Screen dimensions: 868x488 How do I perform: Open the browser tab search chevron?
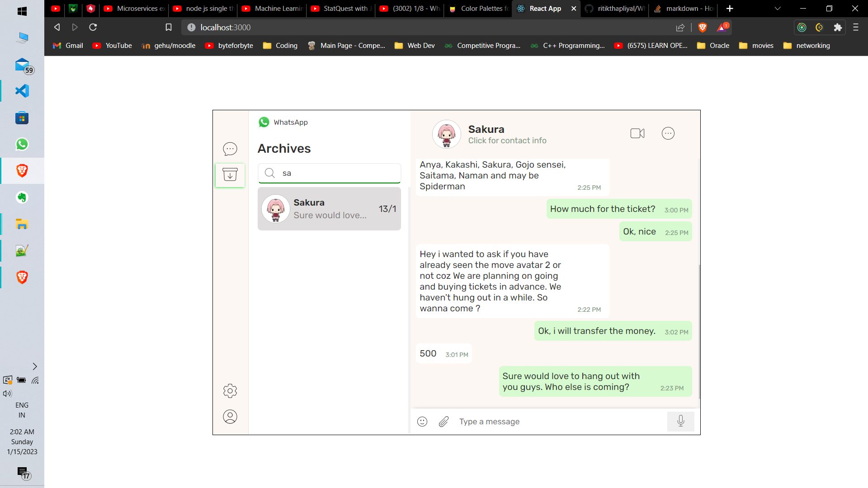click(777, 9)
